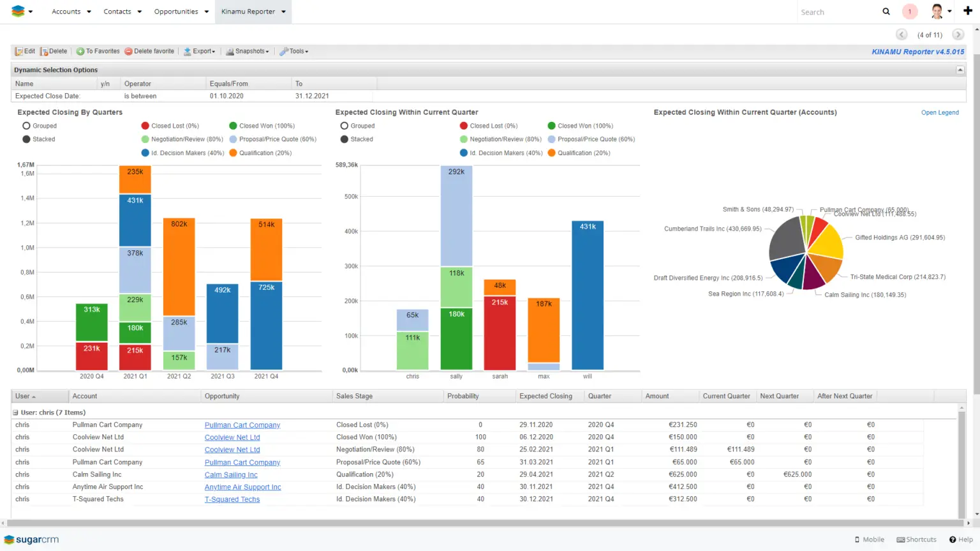980x551 pixels.
Task: Add the report To Favorites
Action: [98, 51]
